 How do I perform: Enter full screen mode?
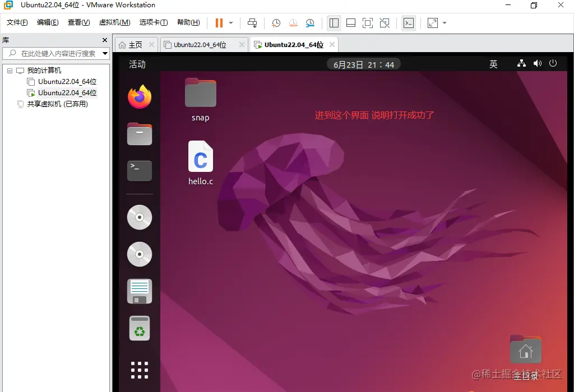click(368, 22)
